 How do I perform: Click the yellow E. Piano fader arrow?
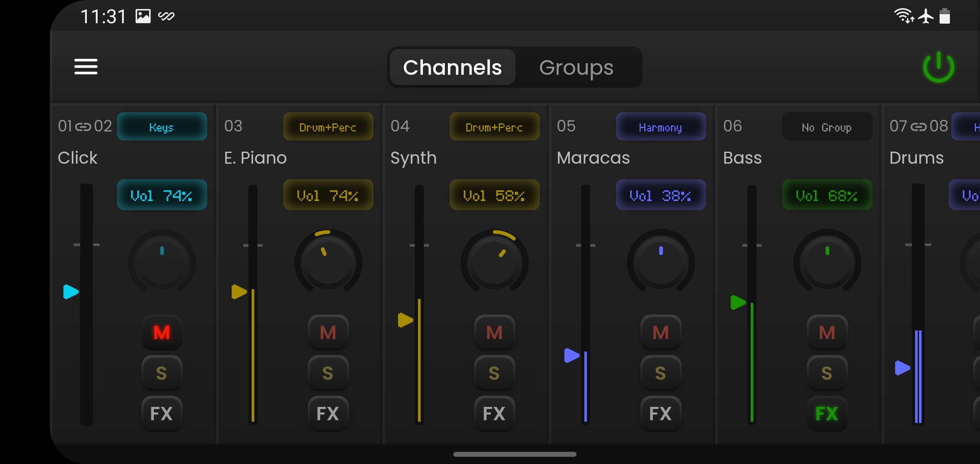tap(239, 292)
